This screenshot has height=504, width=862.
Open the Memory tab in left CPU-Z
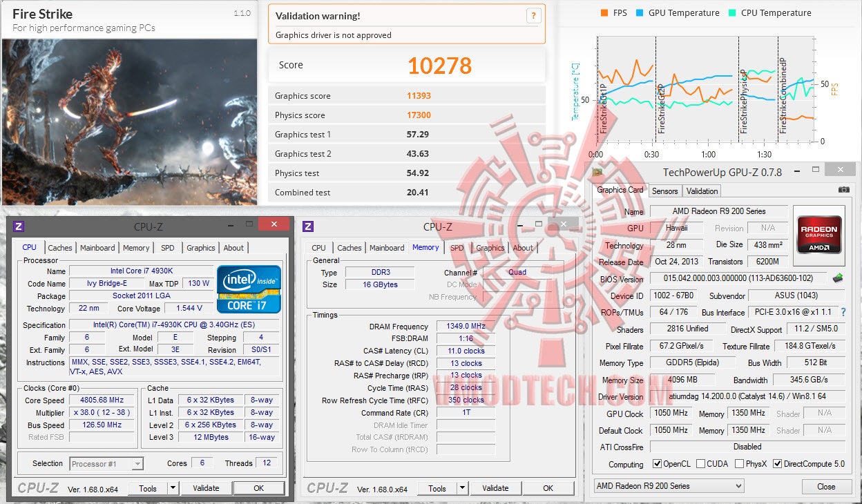click(136, 248)
